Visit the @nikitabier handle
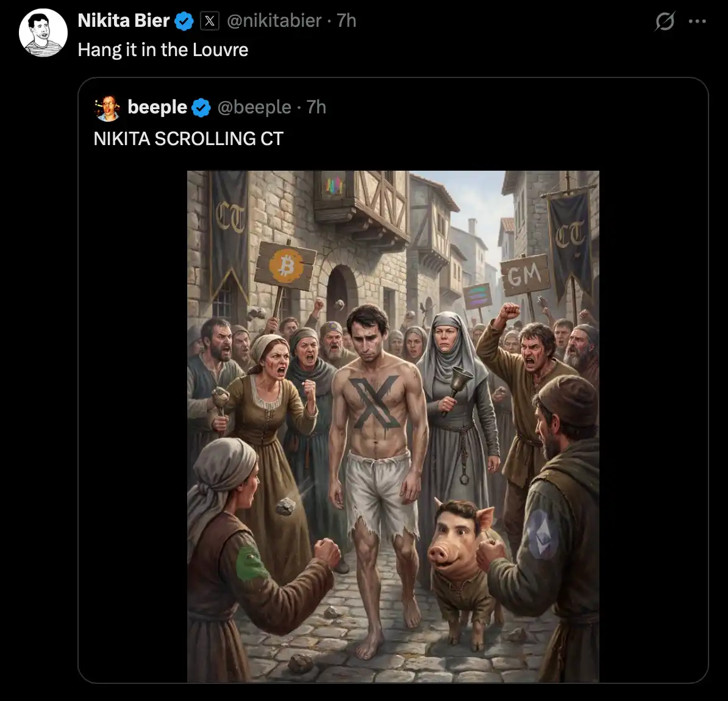 coord(274,21)
